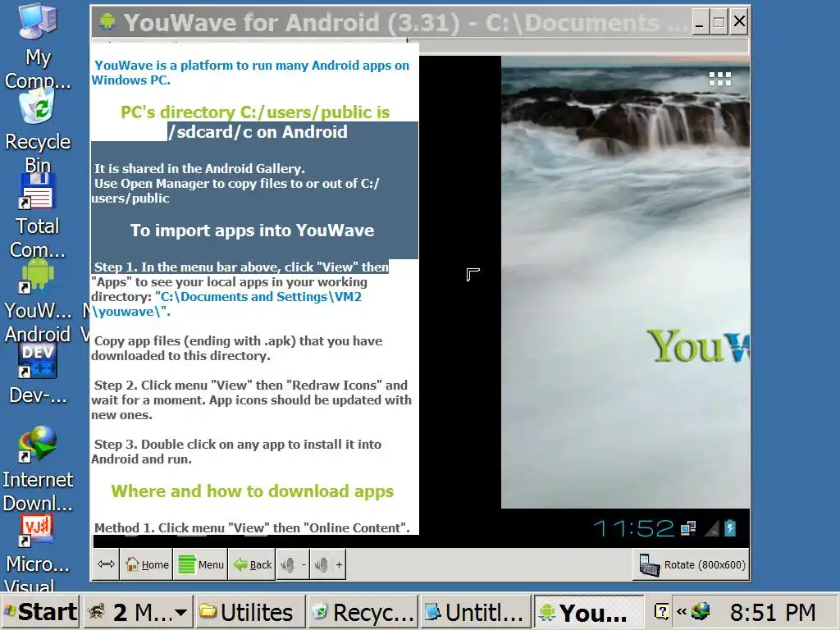This screenshot has width=840, height=630.
Task: Maximize the YouWave window
Action: point(719,22)
